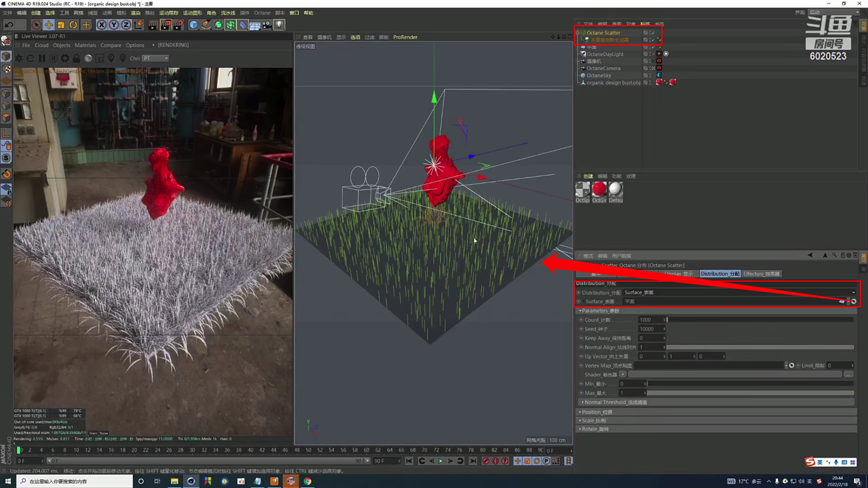Toggle the X axis lock

coord(102,25)
